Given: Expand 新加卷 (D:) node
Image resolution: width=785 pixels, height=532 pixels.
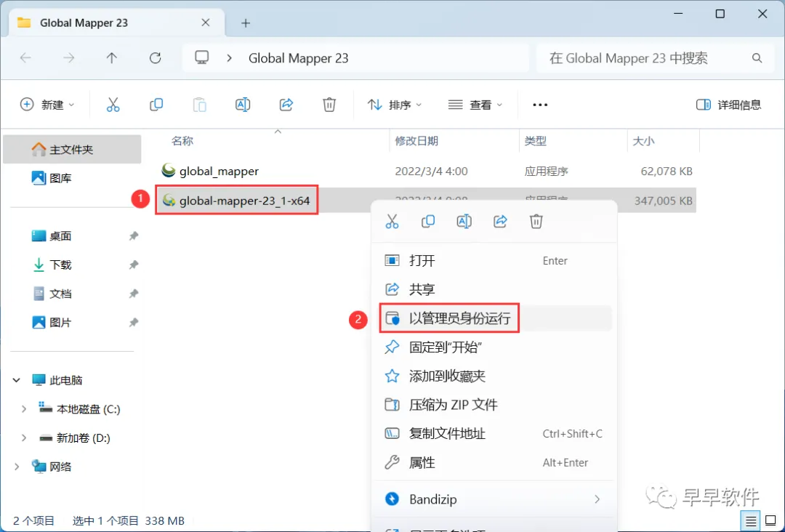Looking at the screenshot, I should (23, 438).
